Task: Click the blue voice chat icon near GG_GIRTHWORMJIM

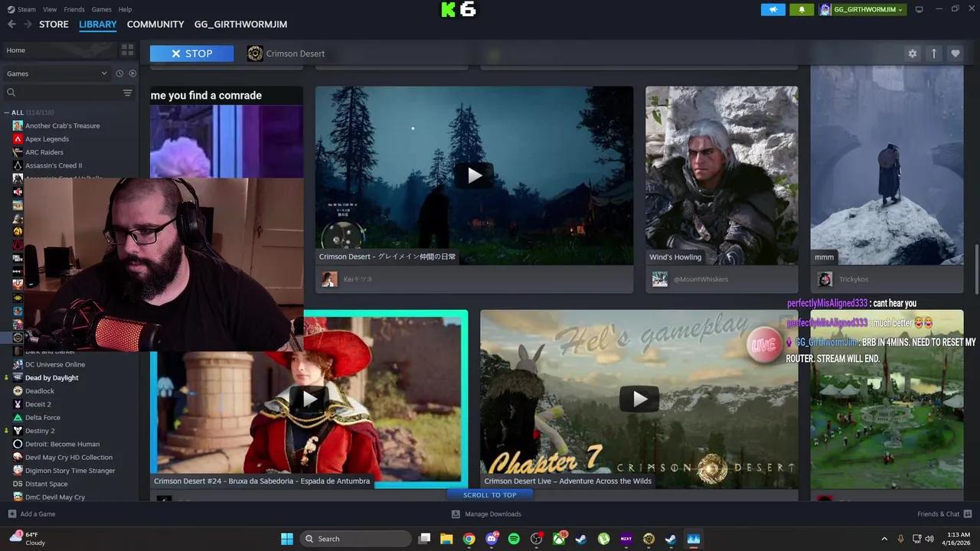Action: (773, 9)
